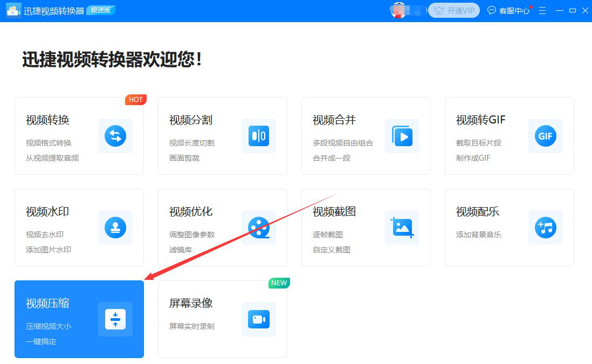Open the hamburger menu in title bar

542,11
